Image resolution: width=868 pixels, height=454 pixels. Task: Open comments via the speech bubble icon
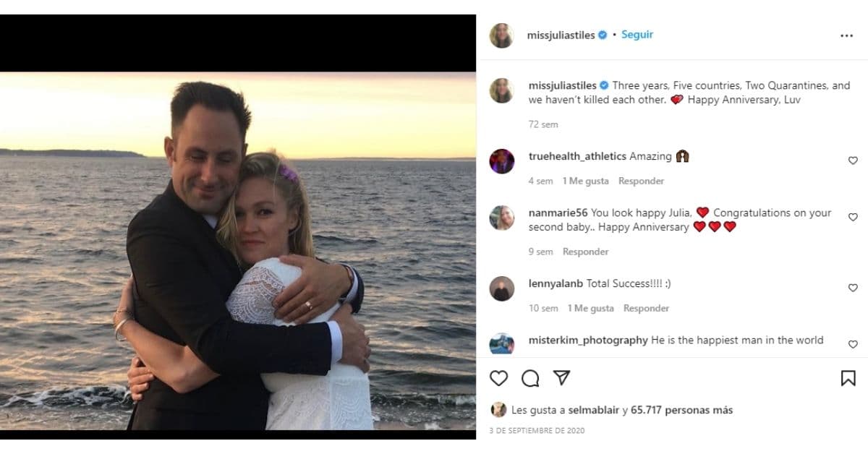point(530,377)
